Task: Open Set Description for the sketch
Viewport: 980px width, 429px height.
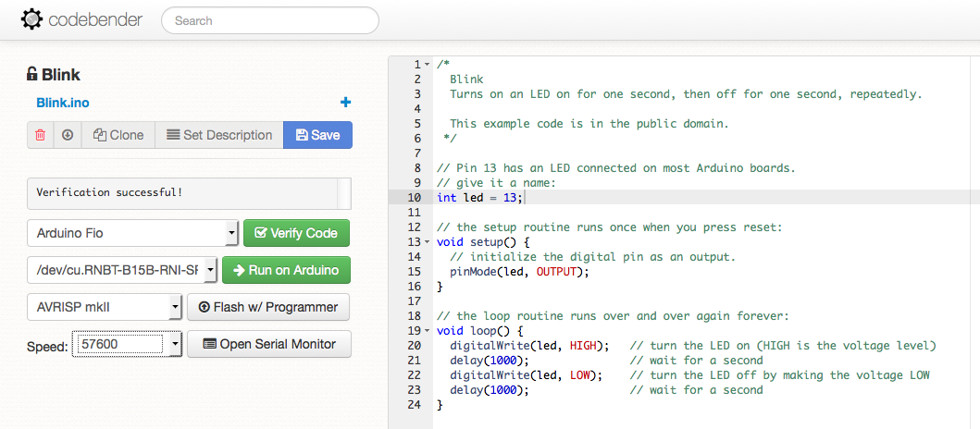Action: pyautogui.click(x=218, y=135)
